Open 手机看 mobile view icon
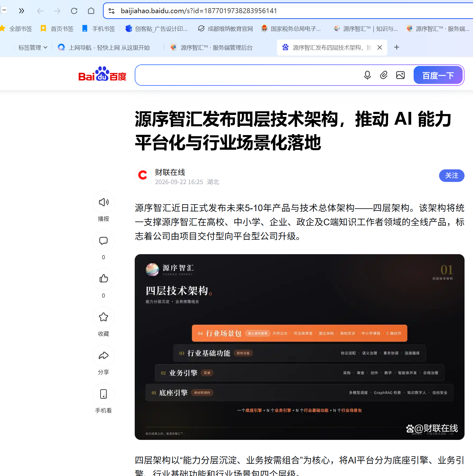 coord(103,394)
